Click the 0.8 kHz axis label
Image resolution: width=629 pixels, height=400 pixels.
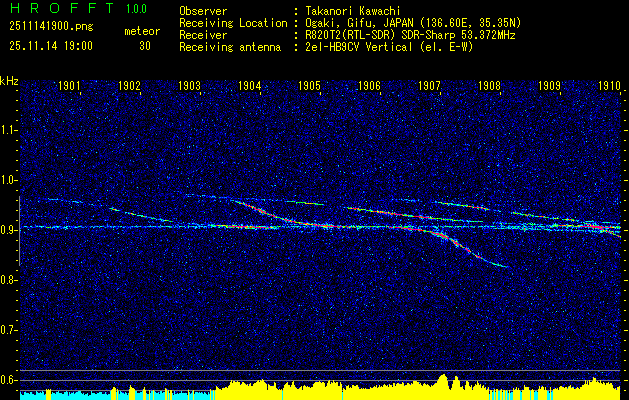coord(8,280)
